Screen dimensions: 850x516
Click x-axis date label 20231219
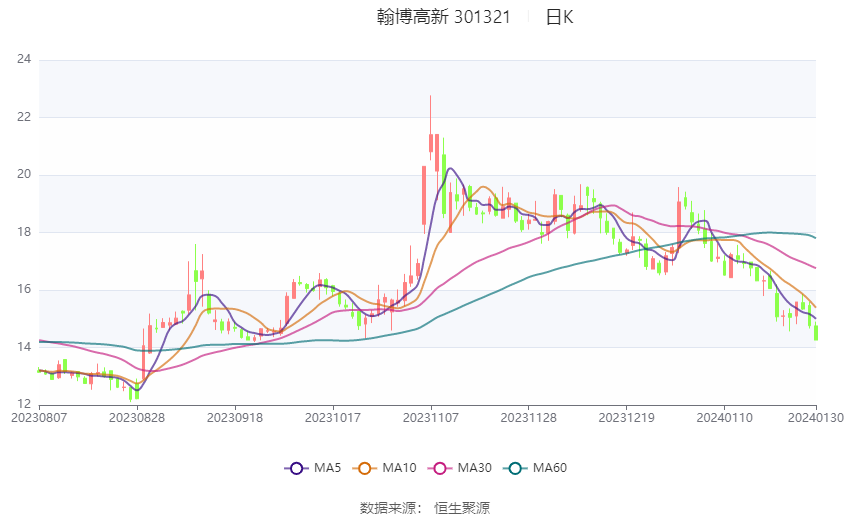(627, 418)
